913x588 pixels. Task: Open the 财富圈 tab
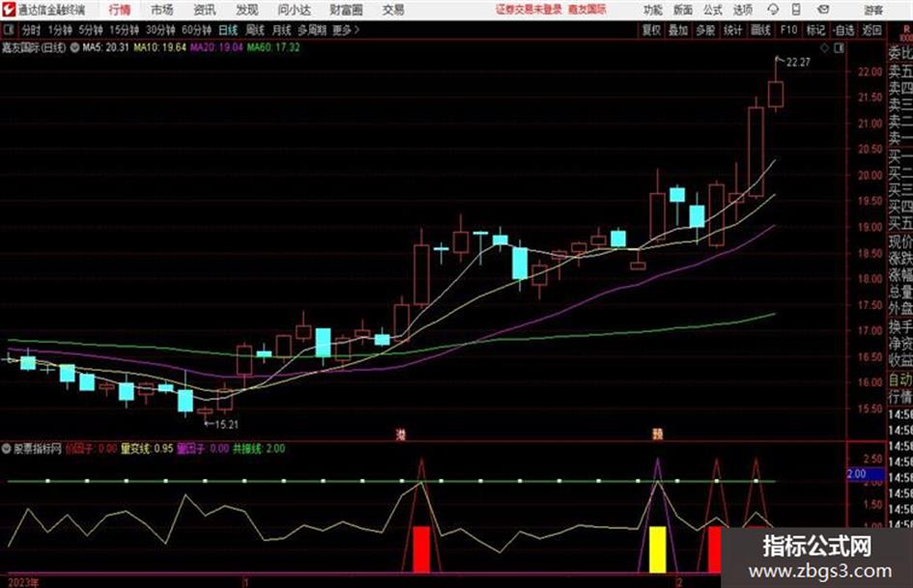coord(346,10)
